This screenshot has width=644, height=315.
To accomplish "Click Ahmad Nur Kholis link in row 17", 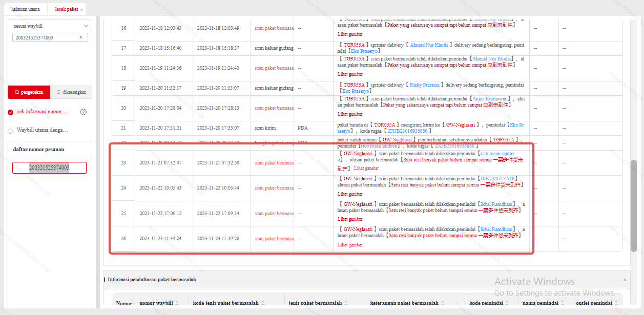I will (429, 45).
